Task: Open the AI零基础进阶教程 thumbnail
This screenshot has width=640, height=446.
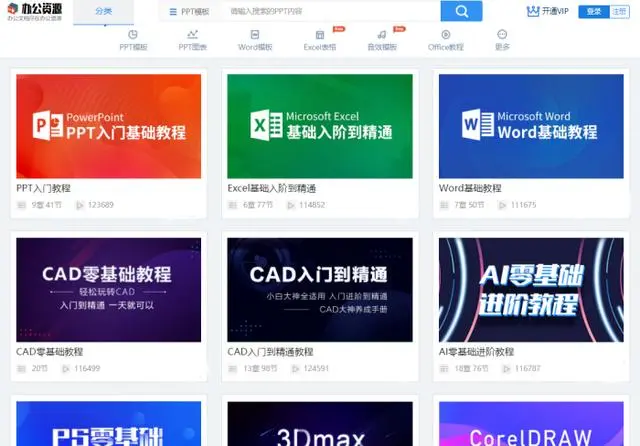Action: [x=531, y=290]
